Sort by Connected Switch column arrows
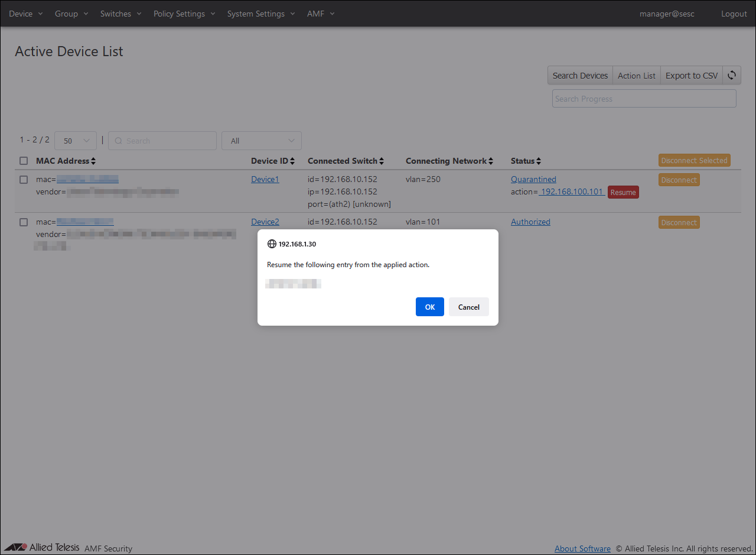The width and height of the screenshot is (756, 555). (x=382, y=161)
